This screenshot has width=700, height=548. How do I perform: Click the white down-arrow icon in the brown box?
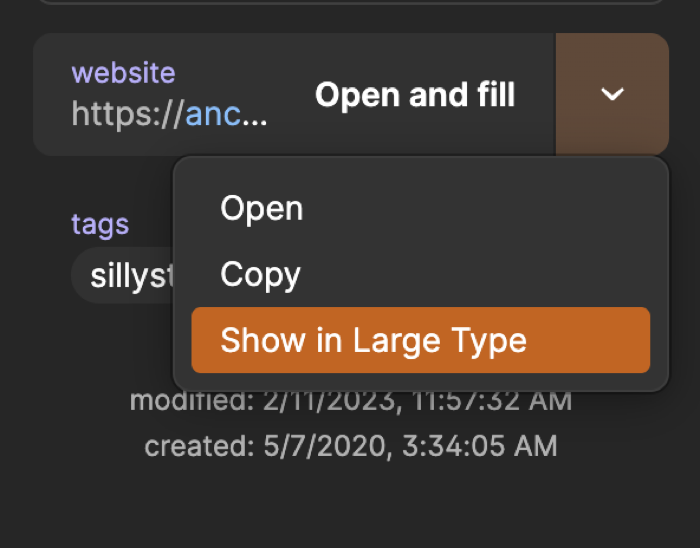pyautogui.click(x=611, y=94)
